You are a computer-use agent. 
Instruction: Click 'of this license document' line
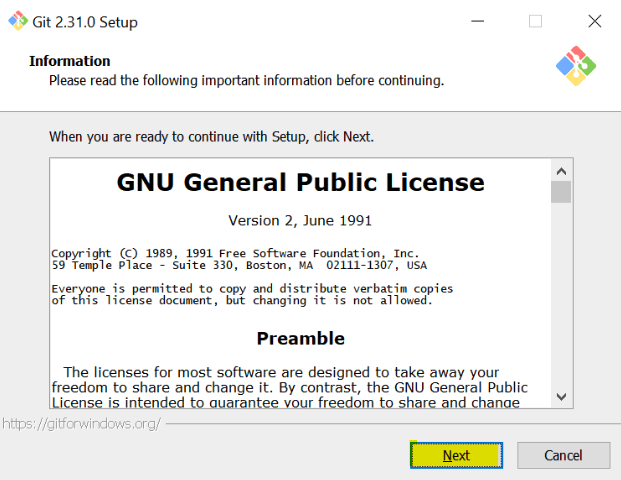(x=242, y=300)
